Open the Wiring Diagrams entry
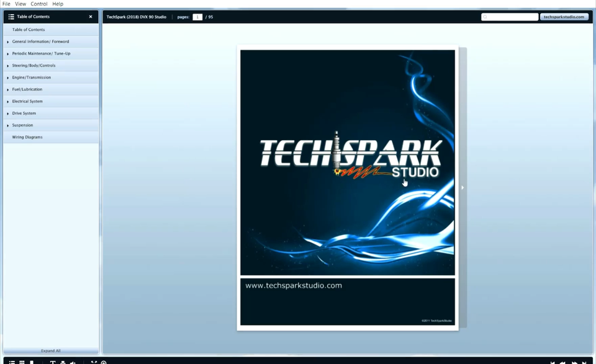Screen dimensions: 596x364 [51, 137]
